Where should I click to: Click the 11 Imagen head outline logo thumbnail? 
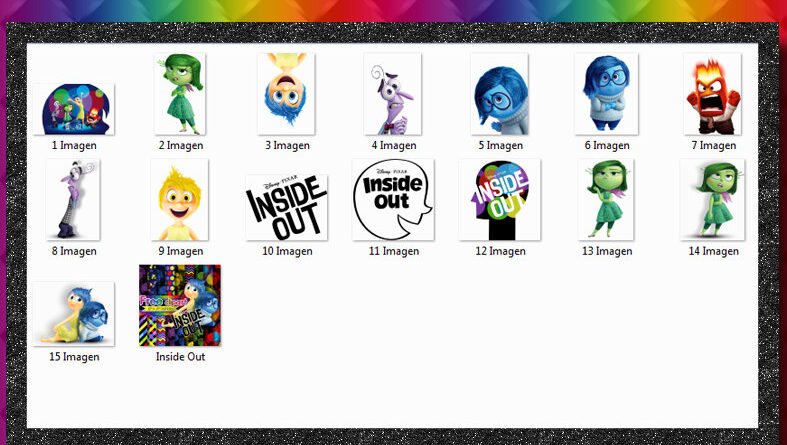[x=392, y=199]
